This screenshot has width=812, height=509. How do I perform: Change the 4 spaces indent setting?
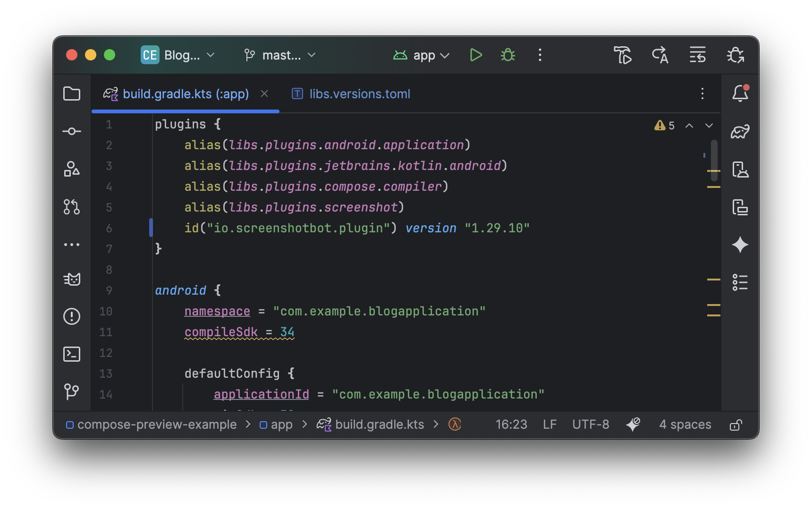(x=685, y=424)
